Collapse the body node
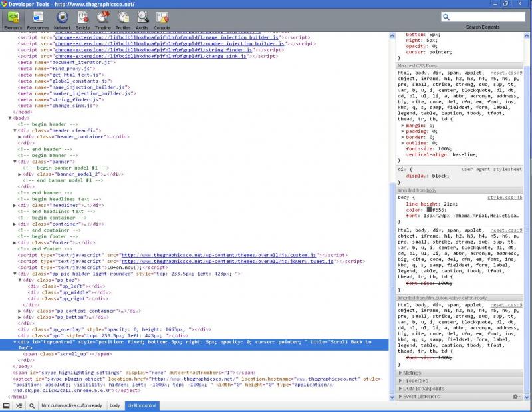The image size is (532, 412). 10,118
